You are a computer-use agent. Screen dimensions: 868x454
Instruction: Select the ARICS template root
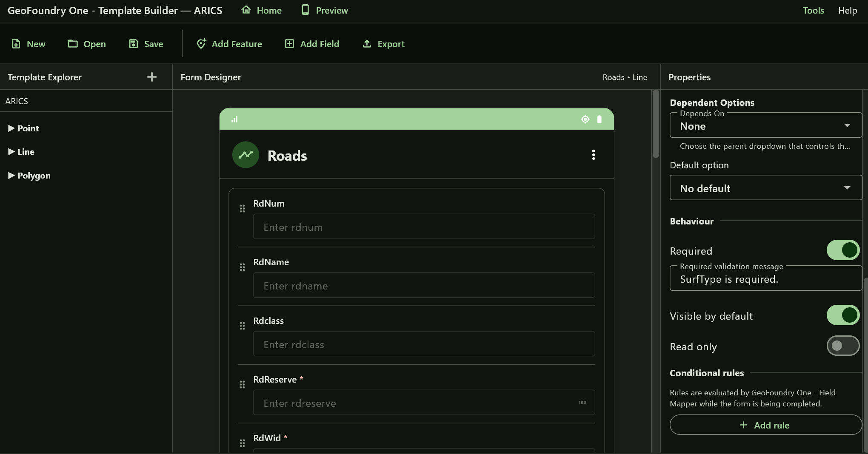click(17, 101)
